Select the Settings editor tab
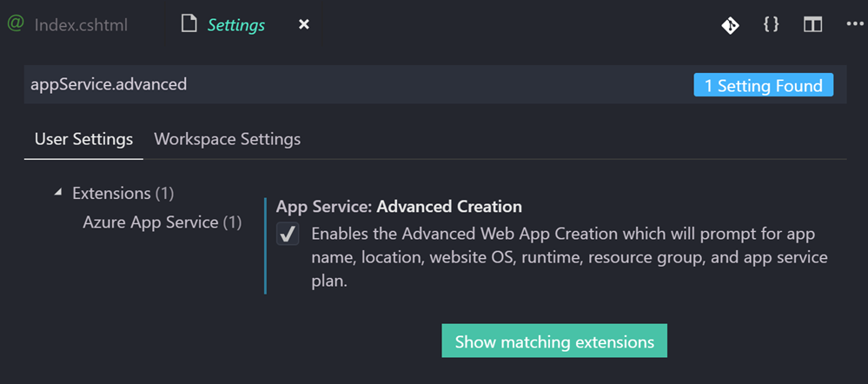Viewport: 868px width, 384px height. coord(235,25)
